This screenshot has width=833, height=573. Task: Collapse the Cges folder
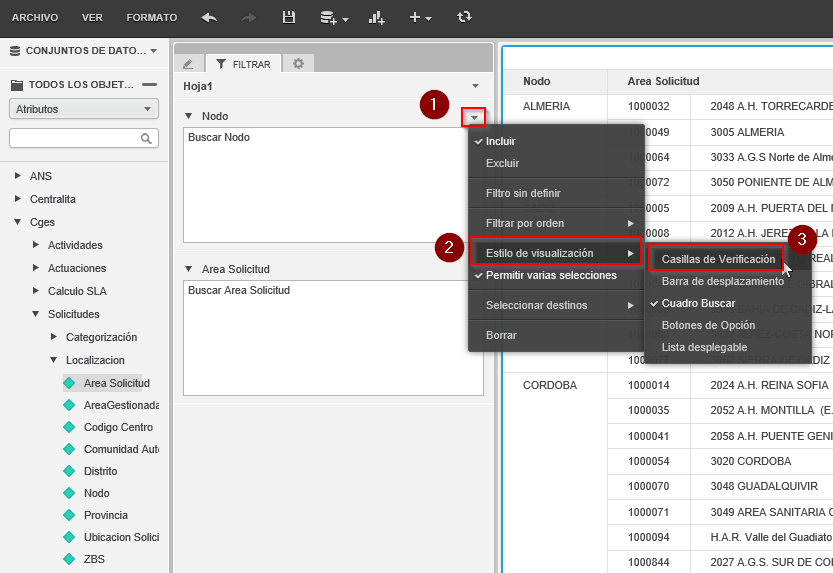pos(18,222)
